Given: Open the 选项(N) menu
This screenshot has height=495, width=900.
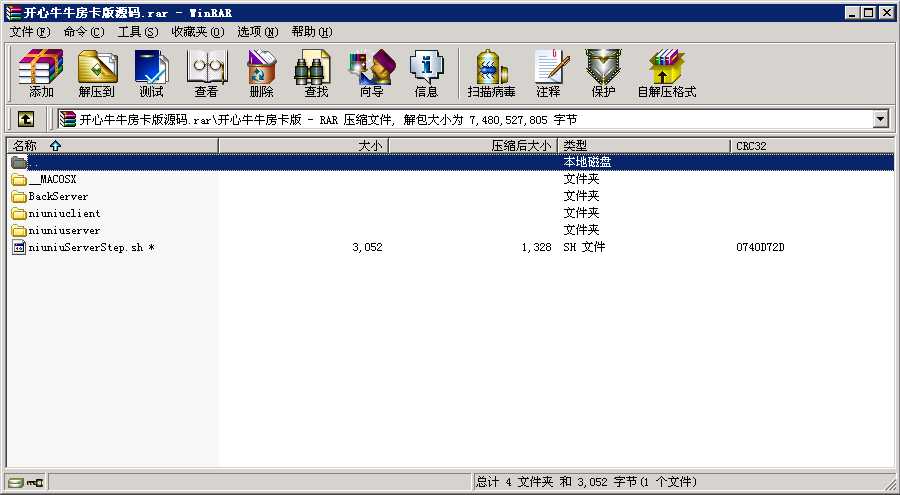Looking at the screenshot, I should point(258,32).
